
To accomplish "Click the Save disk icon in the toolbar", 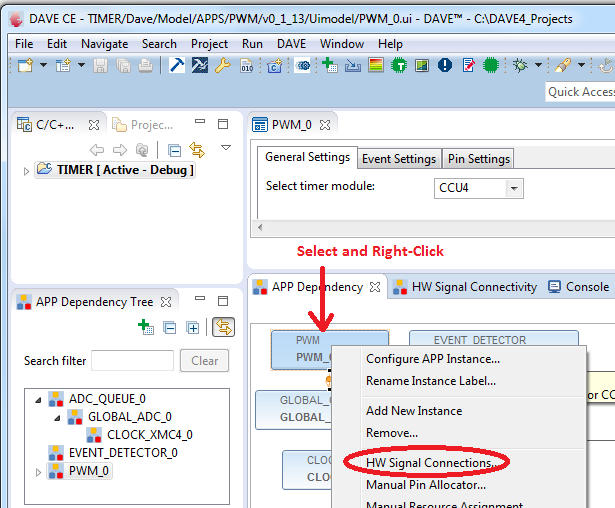I will coord(100,65).
